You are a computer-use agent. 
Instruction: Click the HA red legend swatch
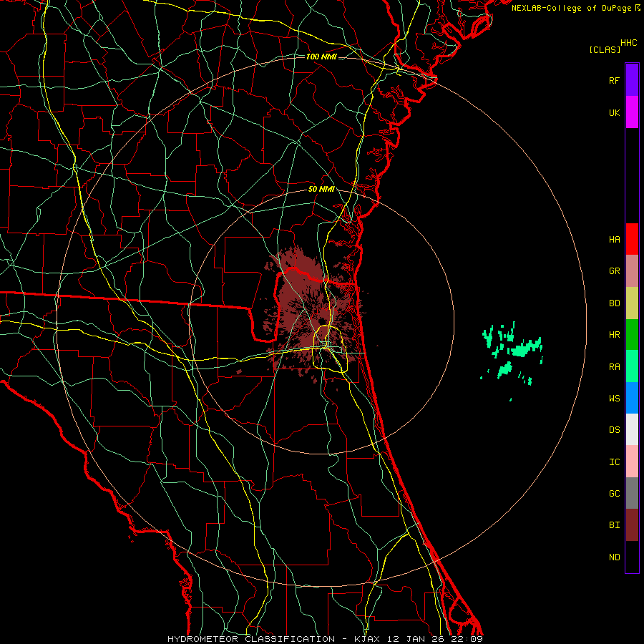click(632, 239)
